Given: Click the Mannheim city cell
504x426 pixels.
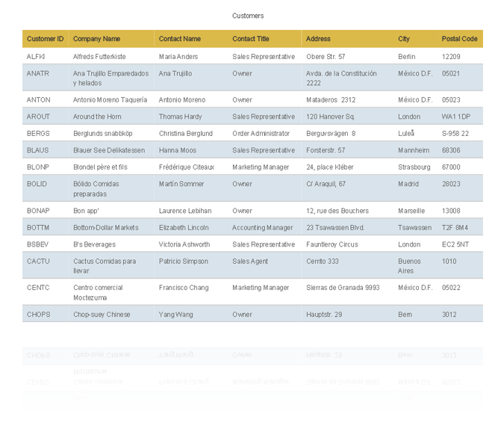Looking at the screenshot, I should [x=414, y=150].
